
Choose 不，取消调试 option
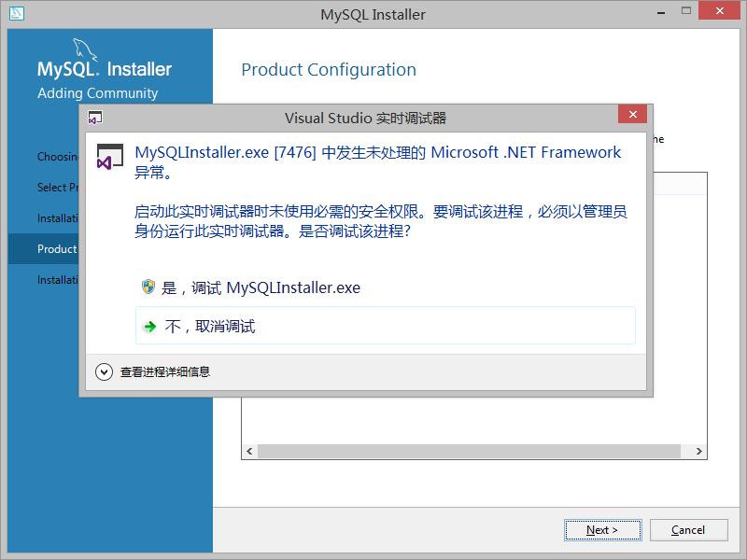(386, 326)
